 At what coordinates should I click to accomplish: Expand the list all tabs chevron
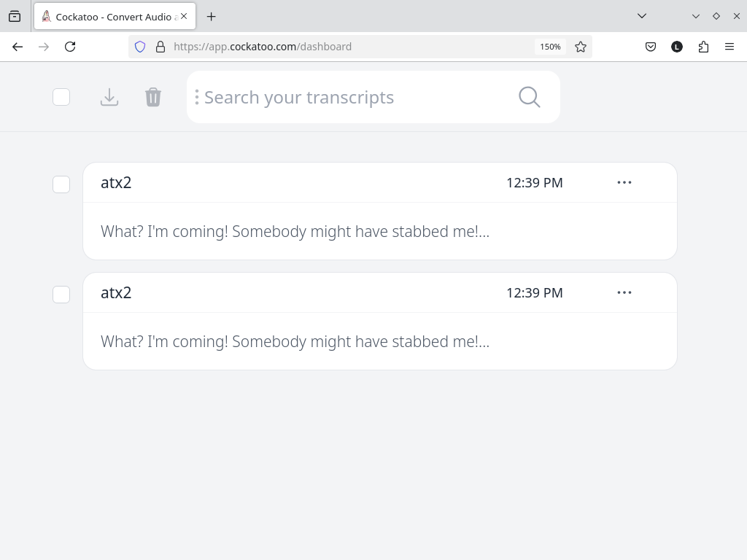pos(642,16)
